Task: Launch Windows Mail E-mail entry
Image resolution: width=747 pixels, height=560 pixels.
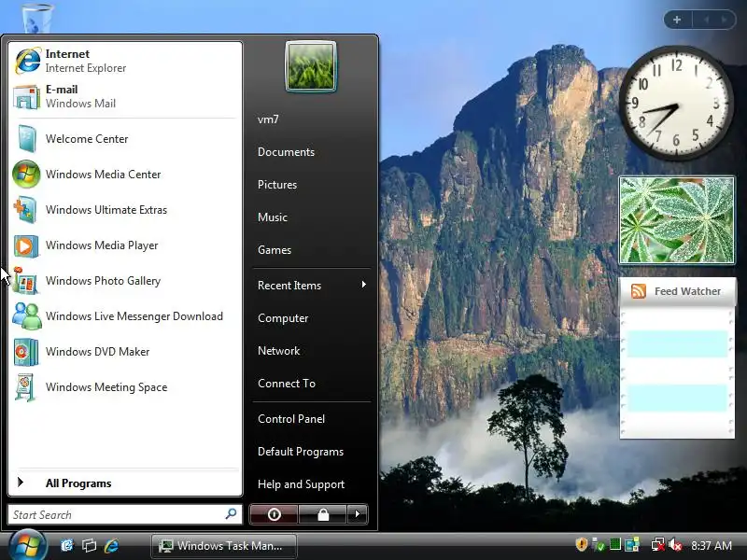Action: tap(125, 96)
